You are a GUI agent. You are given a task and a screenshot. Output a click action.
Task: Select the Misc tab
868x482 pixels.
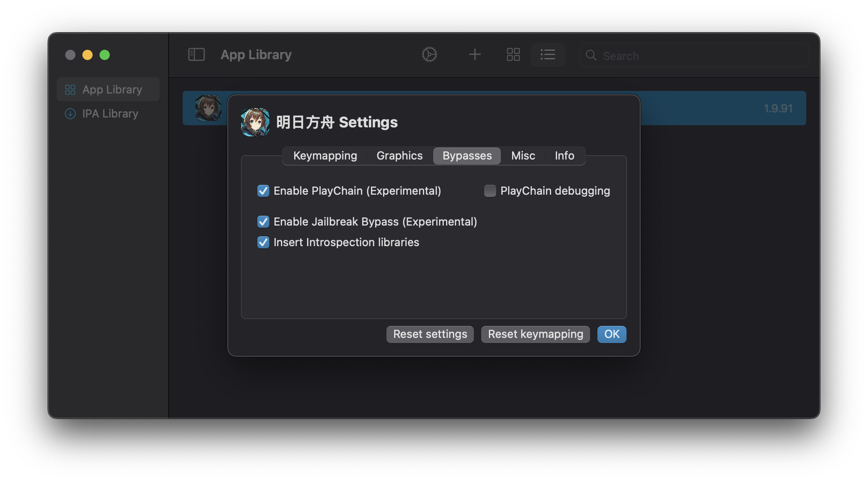click(522, 156)
